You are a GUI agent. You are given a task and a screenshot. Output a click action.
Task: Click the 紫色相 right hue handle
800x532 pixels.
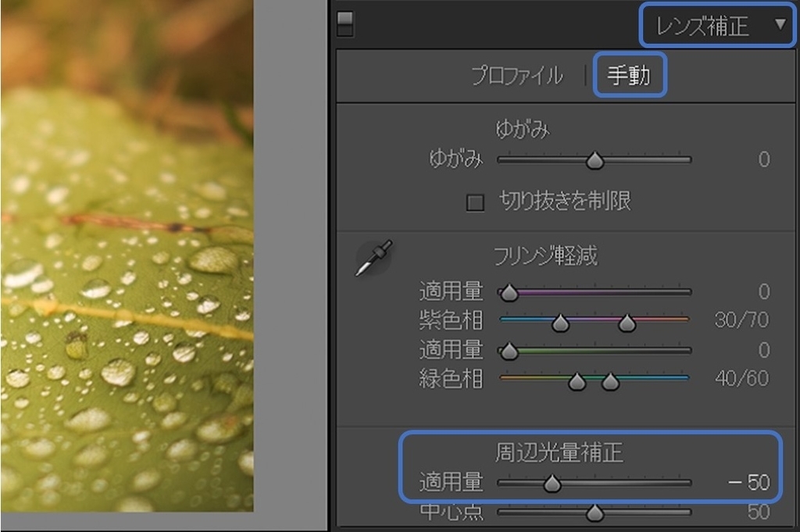(x=627, y=323)
